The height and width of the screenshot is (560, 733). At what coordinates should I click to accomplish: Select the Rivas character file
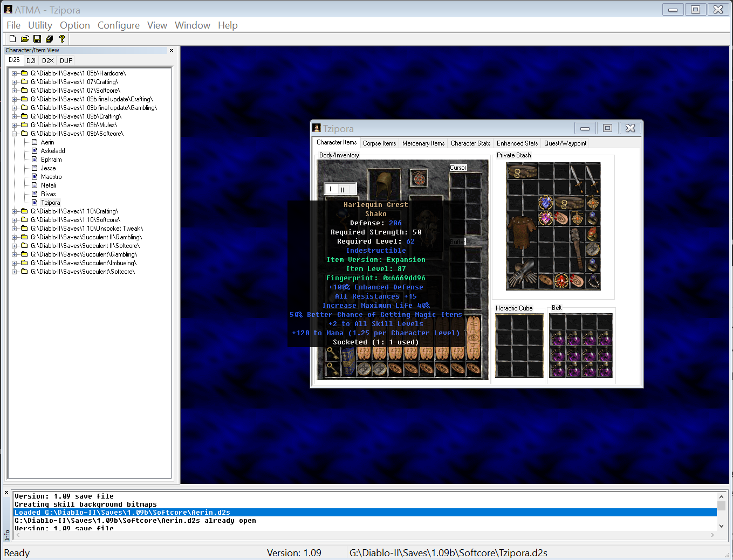(x=48, y=194)
